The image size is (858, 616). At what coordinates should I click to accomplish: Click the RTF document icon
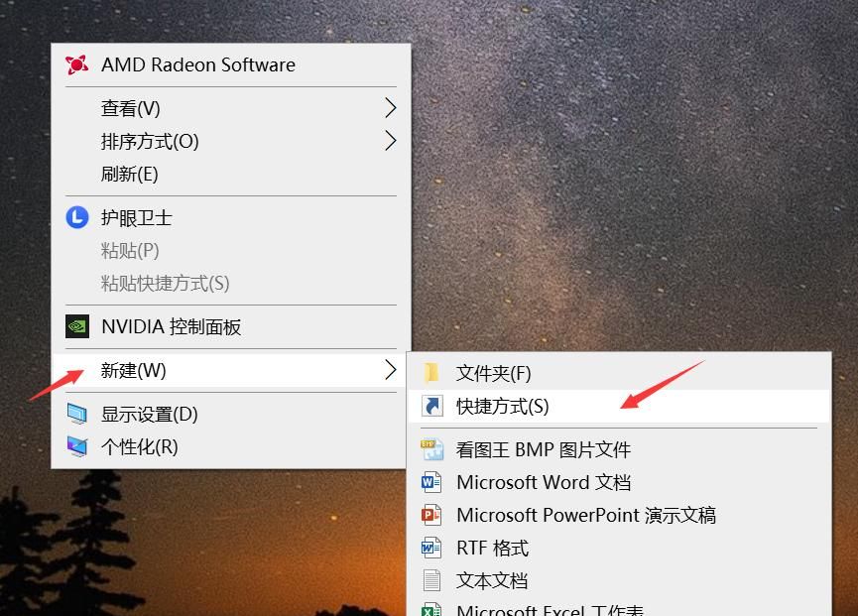click(x=431, y=548)
